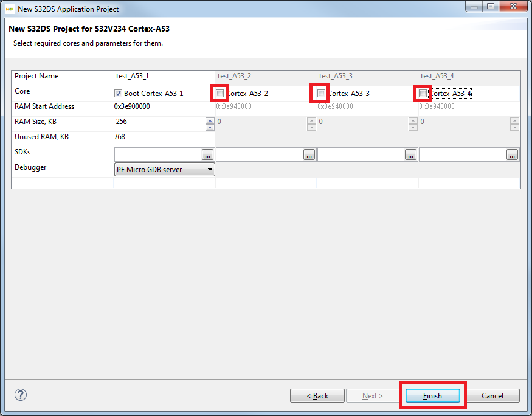Open the Debugger dropdown PE Micro GDB server
532x416 pixels.
pyautogui.click(x=165, y=169)
